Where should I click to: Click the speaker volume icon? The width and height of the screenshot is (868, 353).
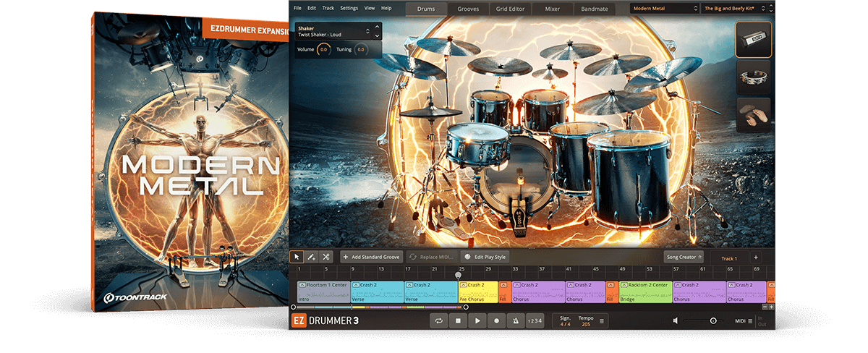click(676, 320)
